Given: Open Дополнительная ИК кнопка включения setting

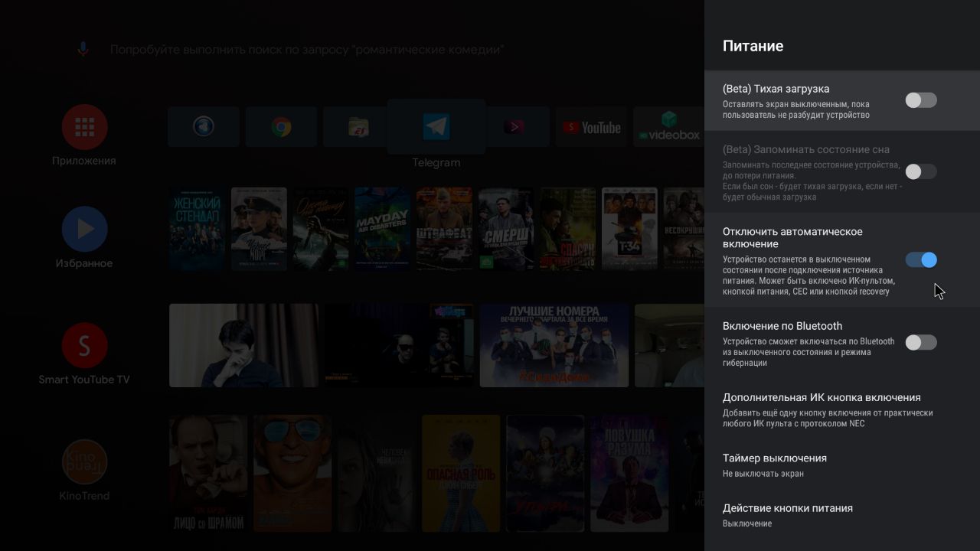Looking at the screenshot, I should tap(842, 409).
